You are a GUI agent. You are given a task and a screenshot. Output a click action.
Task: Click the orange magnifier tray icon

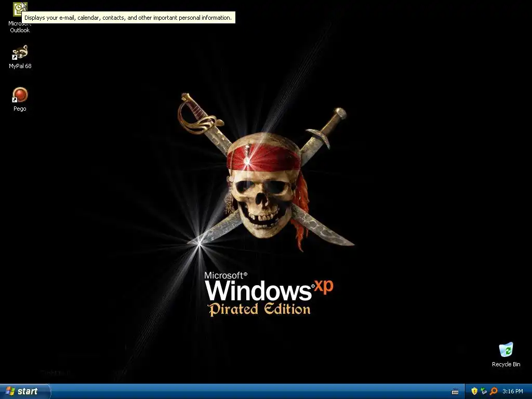tap(494, 391)
